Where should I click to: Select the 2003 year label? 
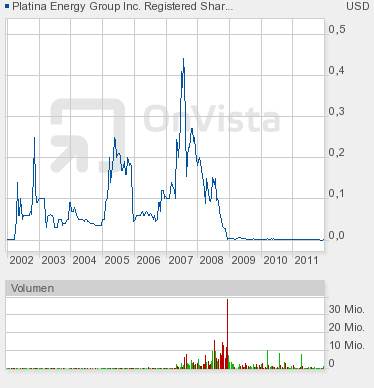coord(53,260)
